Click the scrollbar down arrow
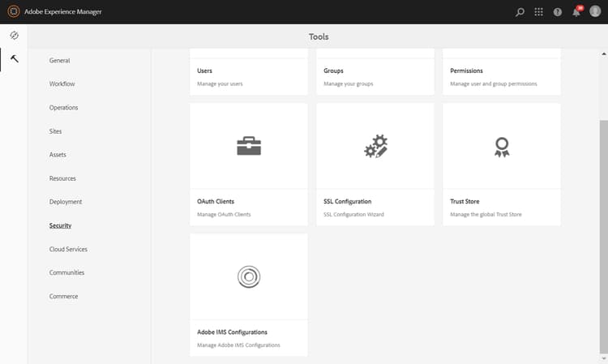 point(604,359)
